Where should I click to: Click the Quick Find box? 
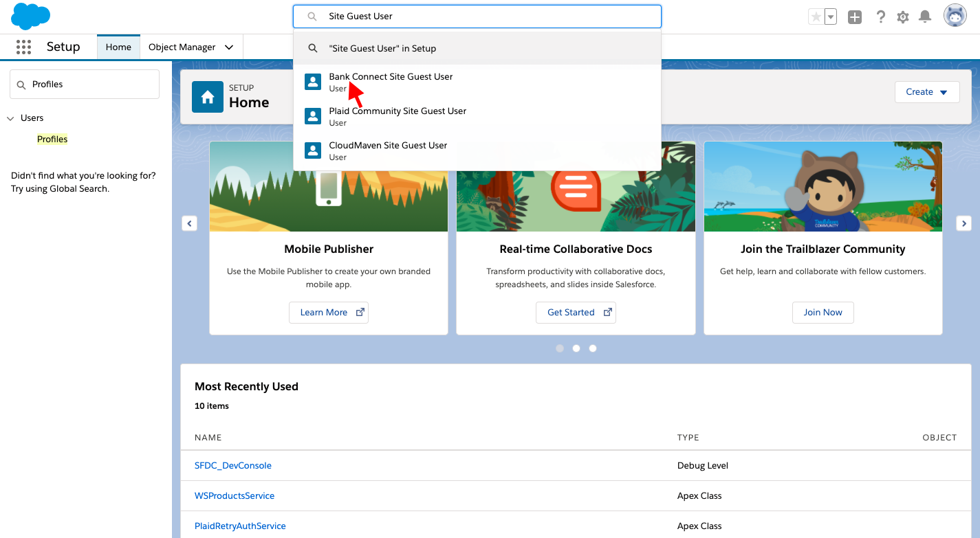[x=85, y=84]
